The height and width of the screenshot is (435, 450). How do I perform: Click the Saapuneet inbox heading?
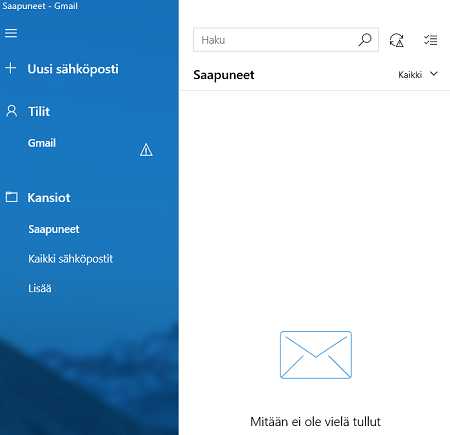click(x=224, y=75)
